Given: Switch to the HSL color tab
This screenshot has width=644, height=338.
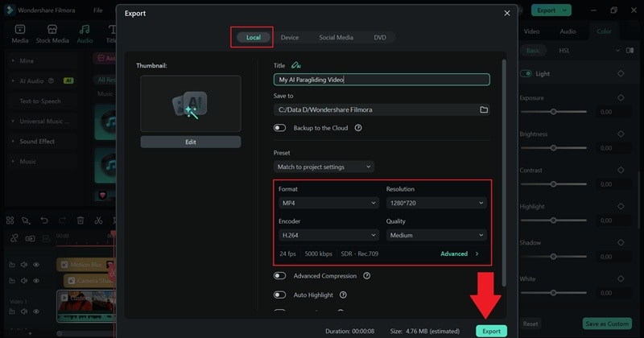Looking at the screenshot, I should (564, 51).
